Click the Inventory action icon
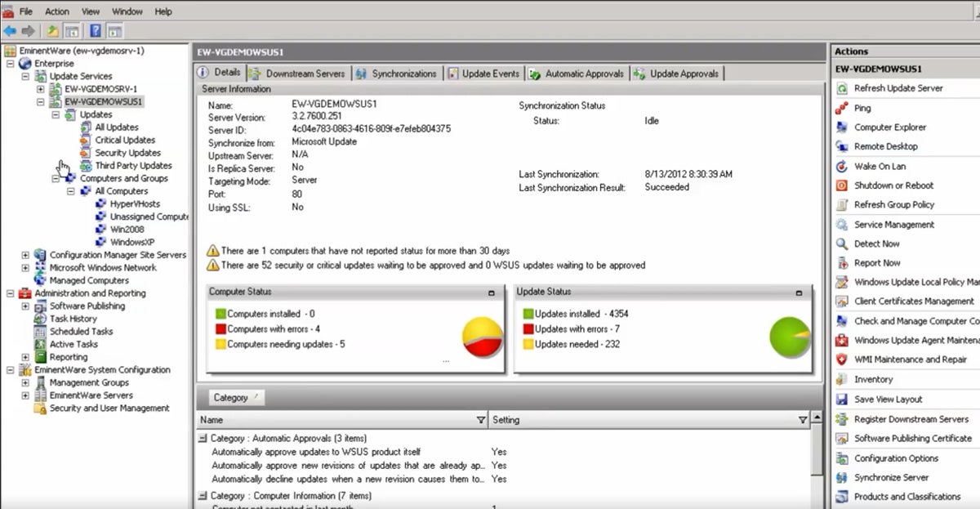The height and width of the screenshot is (509, 980). [x=841, y=379]
